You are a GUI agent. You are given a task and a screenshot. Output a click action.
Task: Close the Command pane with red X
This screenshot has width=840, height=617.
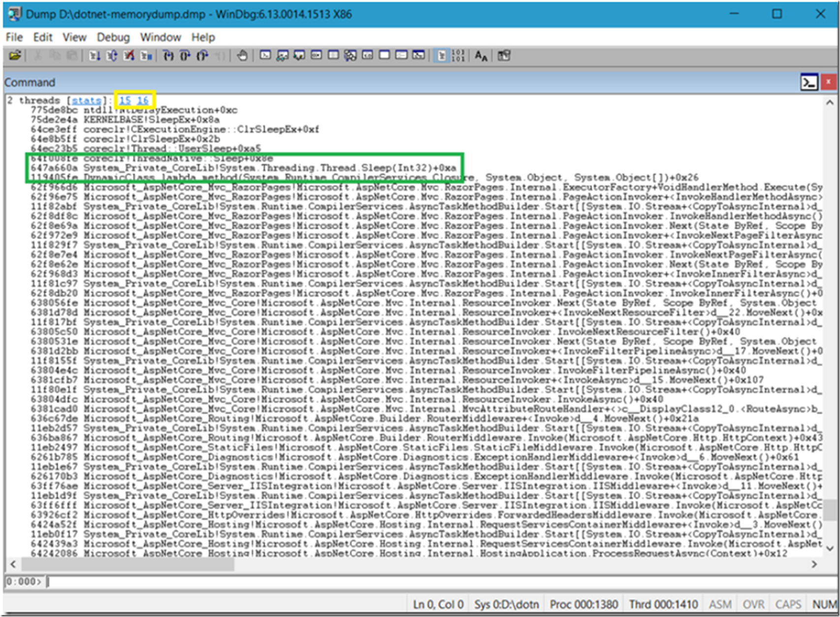(x=828, y=82)
